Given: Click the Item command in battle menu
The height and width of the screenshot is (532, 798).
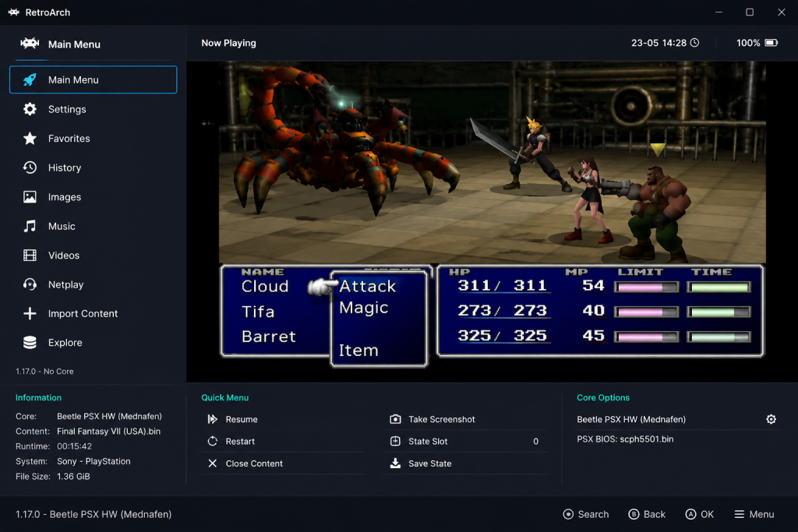Looking at the screenshot, I should (358, 351).
